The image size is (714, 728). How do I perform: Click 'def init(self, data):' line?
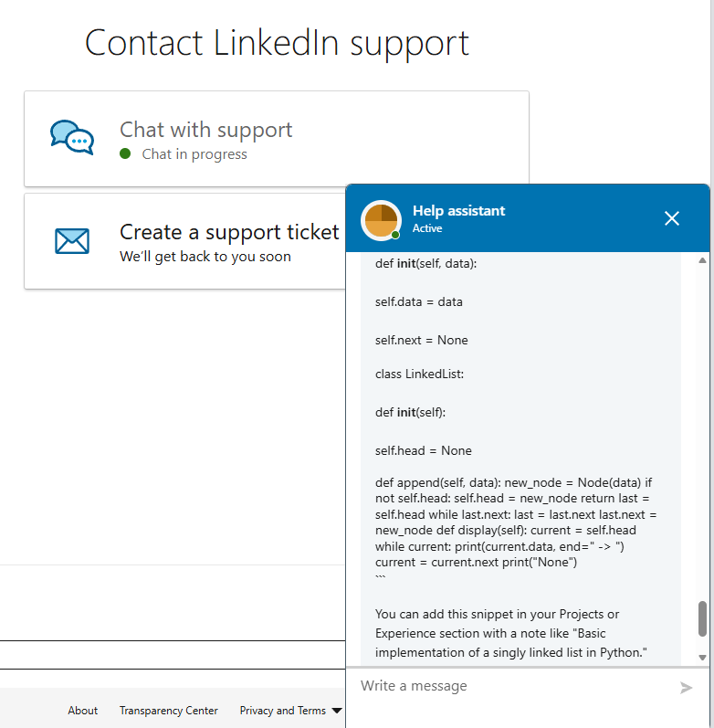click(x=426, y=264)
